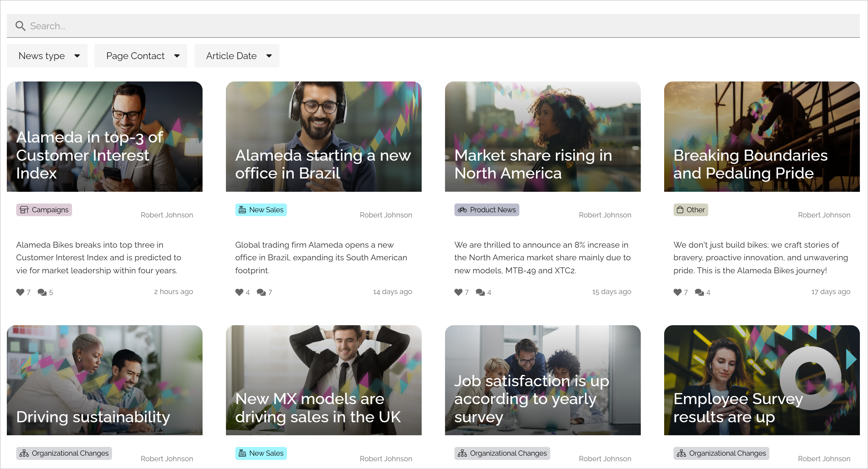868x469 pixels.
Task: Click the '15 days ago' timestamp
Action: point(612,292)
